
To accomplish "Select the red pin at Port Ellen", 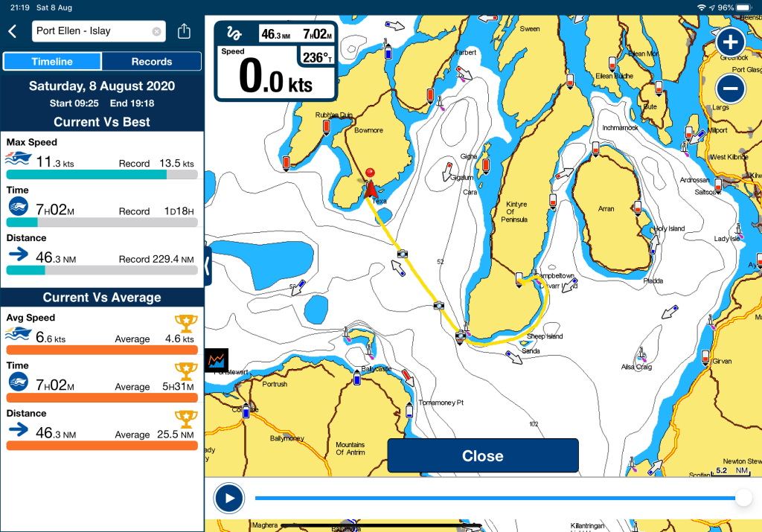I will click(x=370, y=173).
